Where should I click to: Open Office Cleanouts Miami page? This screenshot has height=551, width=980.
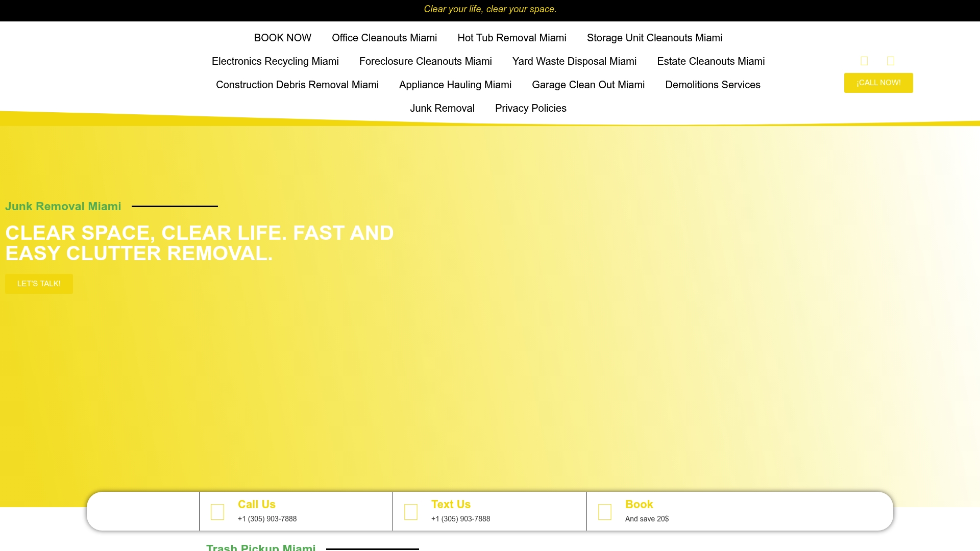pos(384,38)
